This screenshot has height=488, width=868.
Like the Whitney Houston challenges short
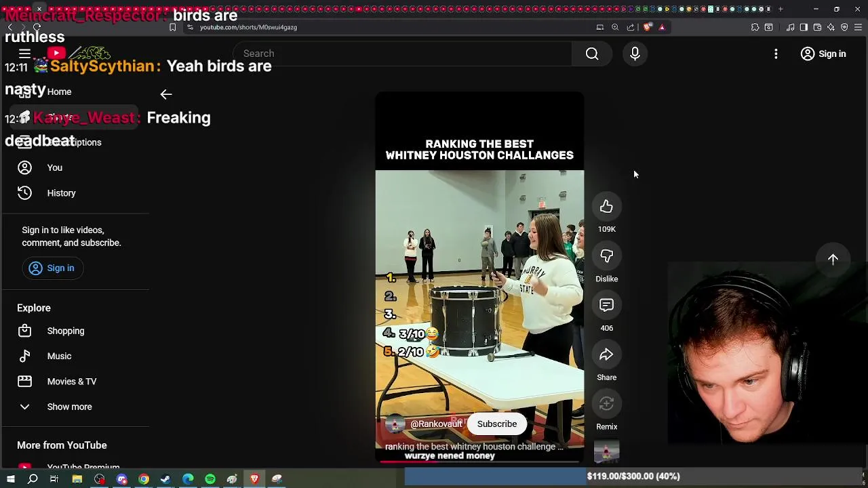[606, 207]
